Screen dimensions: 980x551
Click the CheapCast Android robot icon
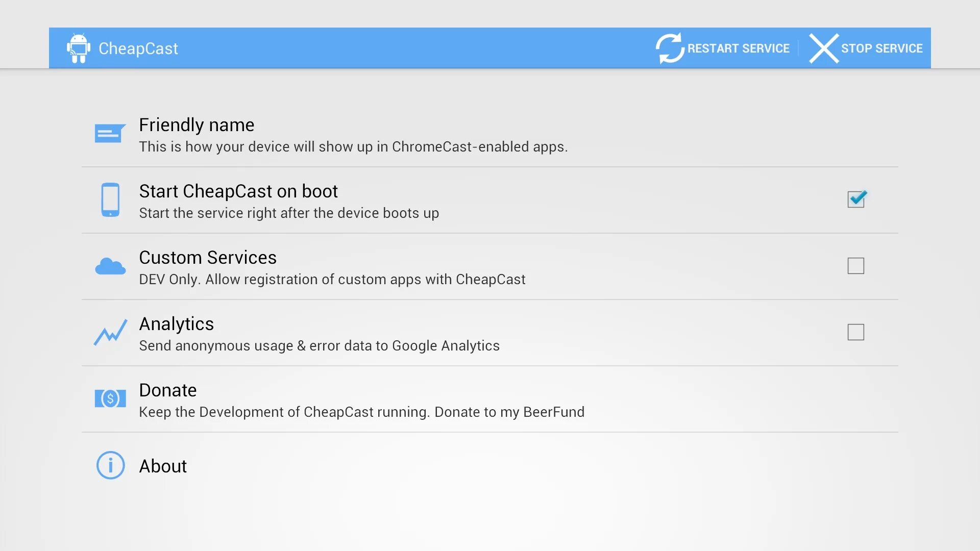point(79,48)
